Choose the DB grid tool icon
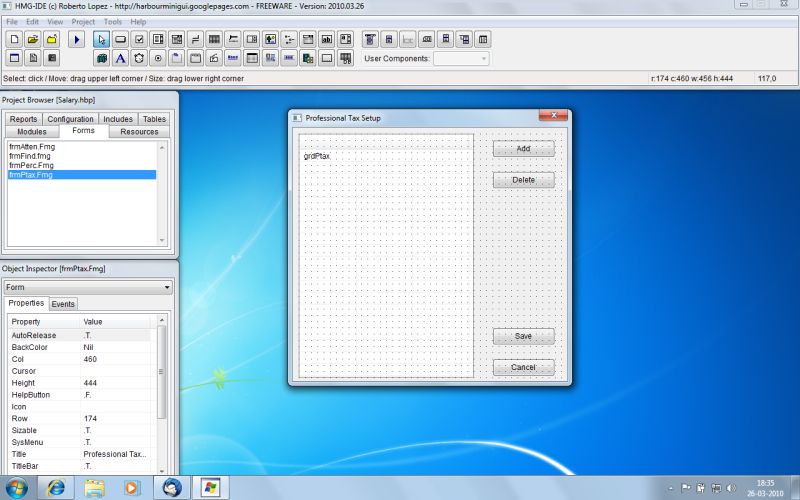The width and height of the screenshot is (800, 500). [x=345, y=58]
